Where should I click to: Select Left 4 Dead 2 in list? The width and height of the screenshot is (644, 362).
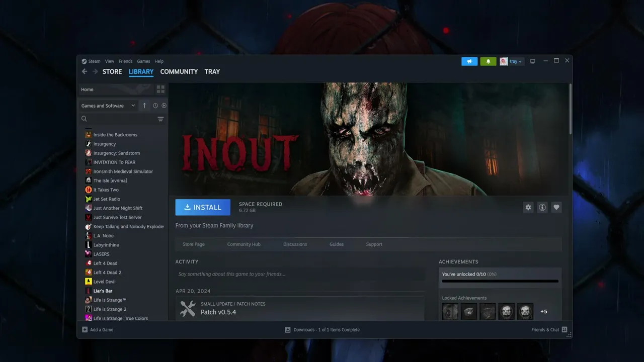click(x=107, y=273)
